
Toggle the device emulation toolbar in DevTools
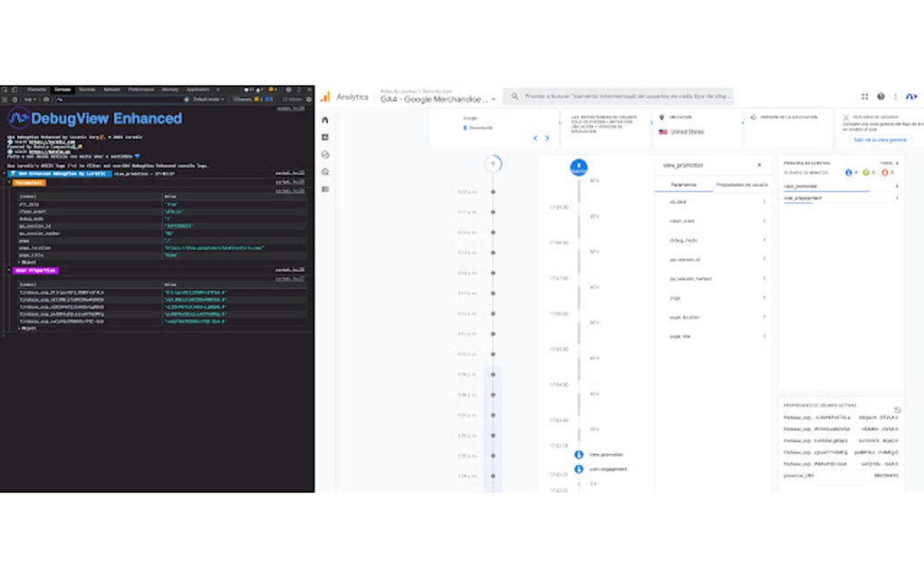14,90
